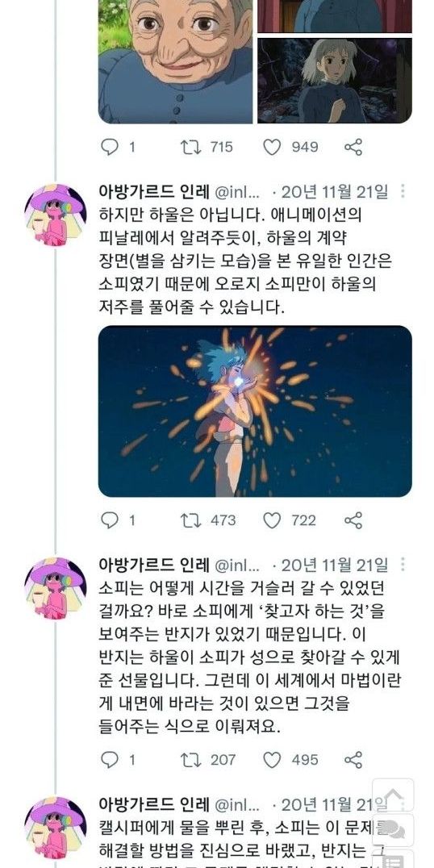
Task: Tap the floating scroll-to-top arrow button
Action: click(393, 795)
